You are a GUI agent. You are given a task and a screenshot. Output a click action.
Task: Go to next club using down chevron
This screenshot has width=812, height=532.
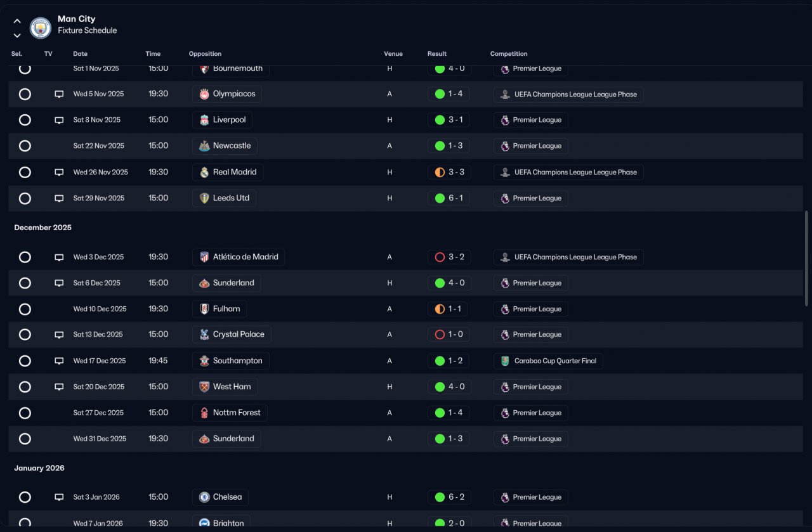[x=17, y=36]
